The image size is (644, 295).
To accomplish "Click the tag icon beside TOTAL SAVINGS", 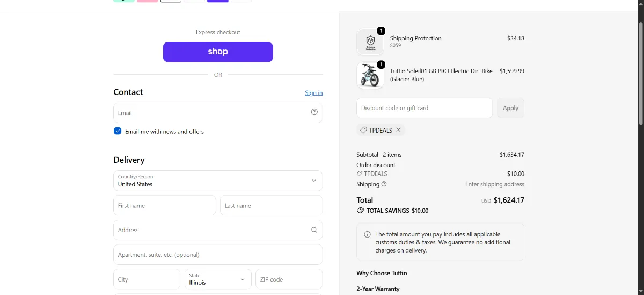I will [x=360, y=211].
